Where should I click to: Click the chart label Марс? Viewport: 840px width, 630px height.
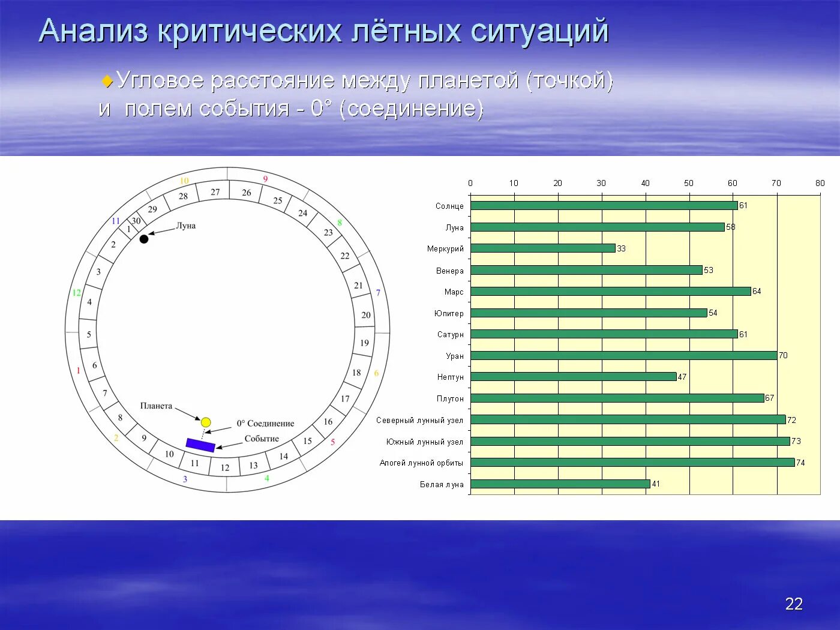click(454, 292)
